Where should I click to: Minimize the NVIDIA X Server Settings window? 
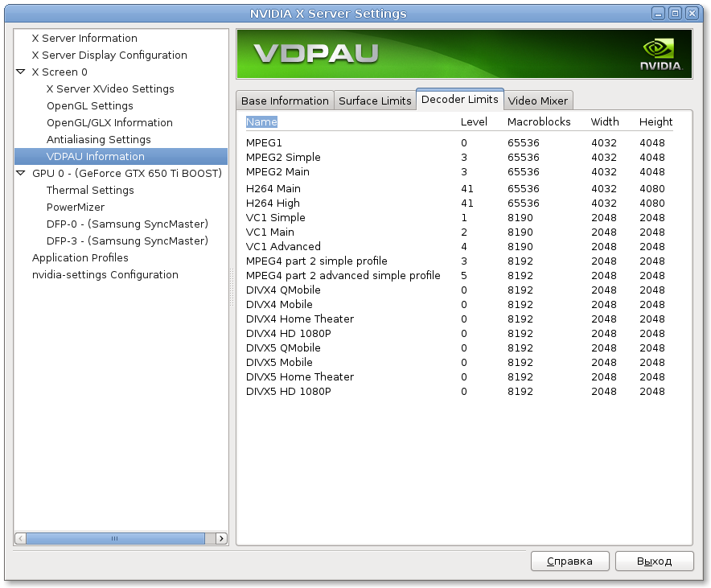pos(658,14)
